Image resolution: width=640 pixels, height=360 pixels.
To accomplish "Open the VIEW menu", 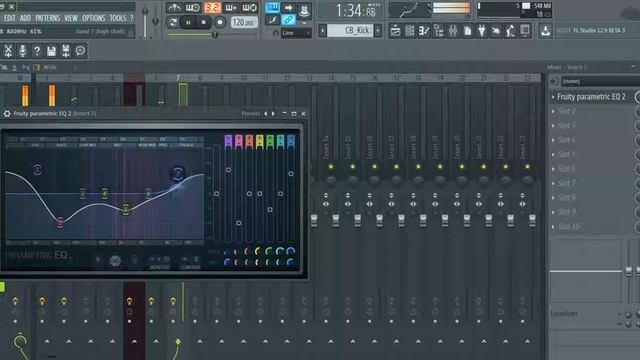I will click(71, 18).
